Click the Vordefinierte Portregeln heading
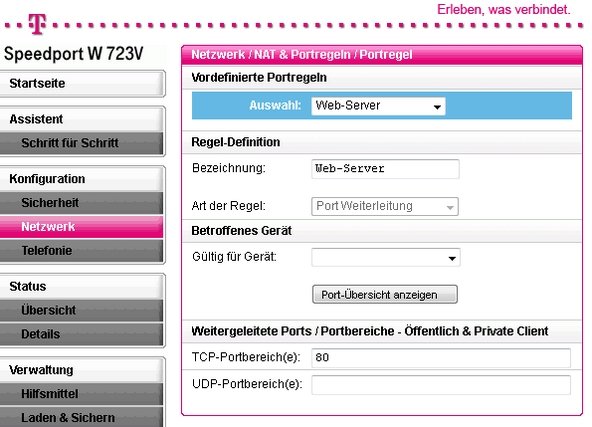 tap(259, 77)
